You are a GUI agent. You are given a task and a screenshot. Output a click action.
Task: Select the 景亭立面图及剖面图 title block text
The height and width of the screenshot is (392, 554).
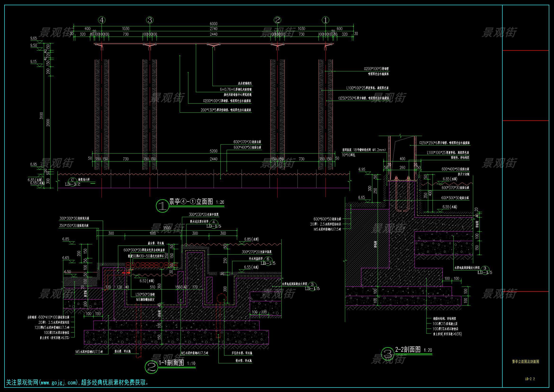click(x=526, y=362)
